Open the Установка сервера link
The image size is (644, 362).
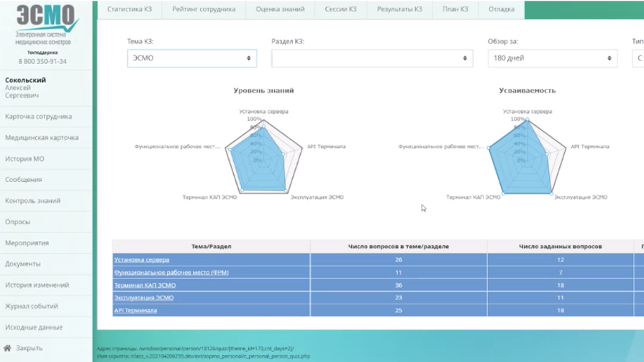pyautogui.click(x=142, y=260)
